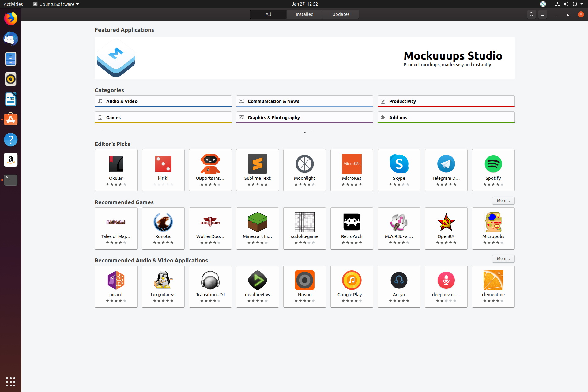588x392 pixels.
Task: Open the Spotify app tile
Action: pos(493,170)
